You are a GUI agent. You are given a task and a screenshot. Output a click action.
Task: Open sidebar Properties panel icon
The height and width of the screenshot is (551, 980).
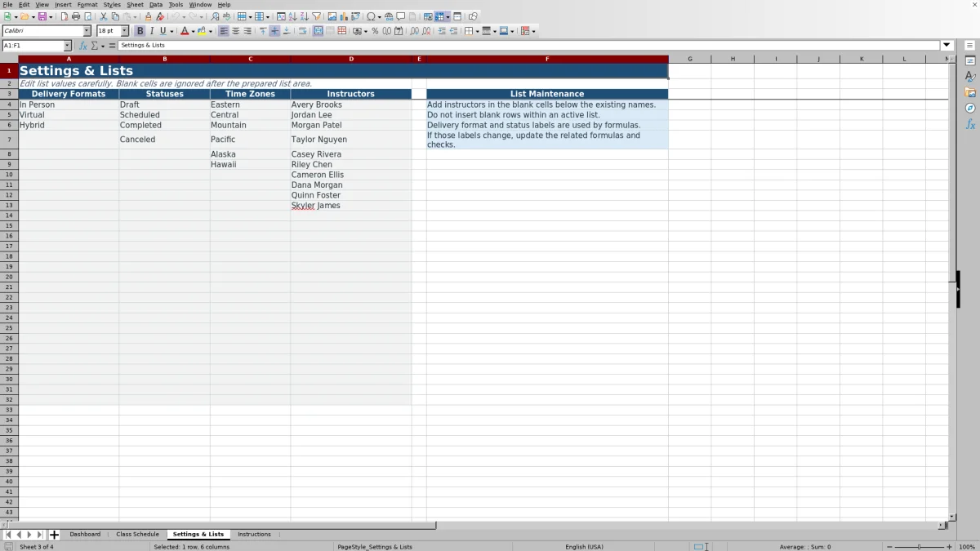tap(970, 61)
